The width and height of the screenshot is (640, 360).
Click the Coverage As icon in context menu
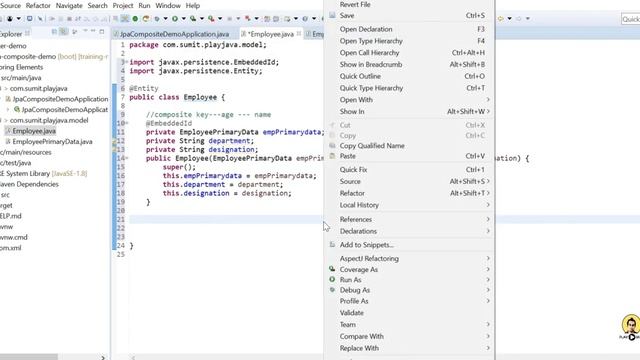click(332, 269)
